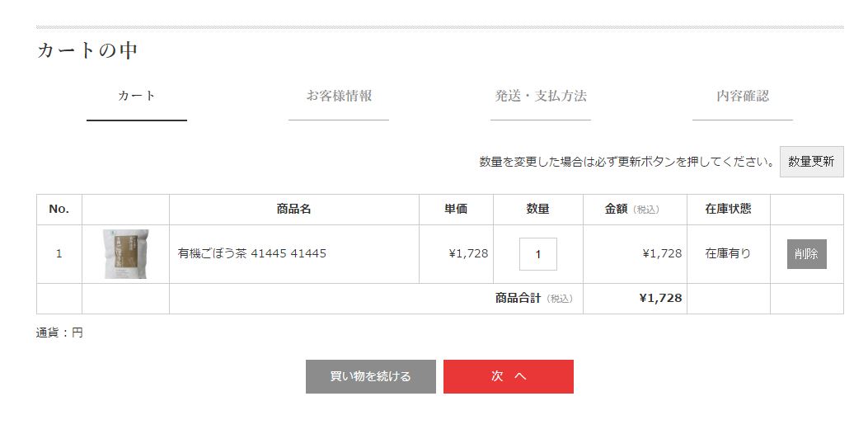Select the カート step tab

click(137, 97)
